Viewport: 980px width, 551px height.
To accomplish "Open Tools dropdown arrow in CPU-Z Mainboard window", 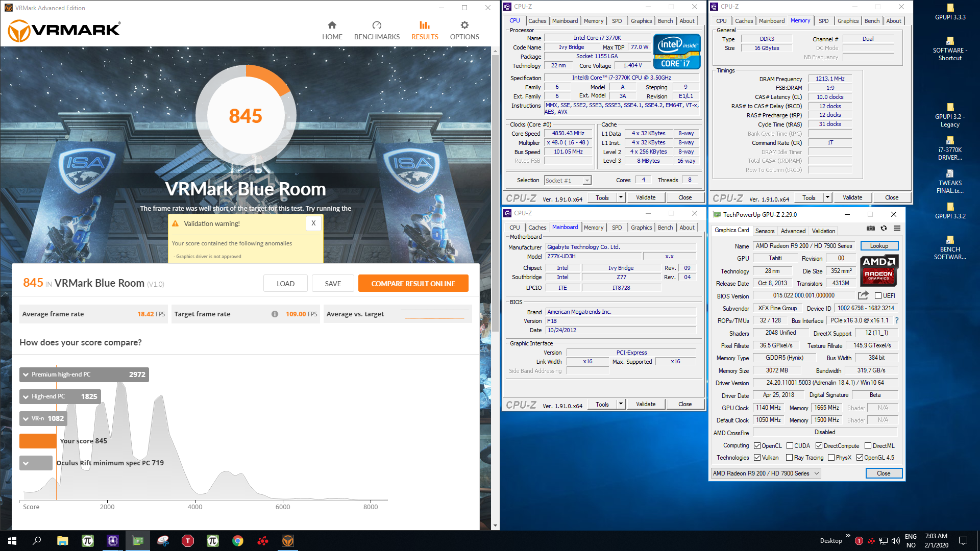I will click(621, 404).
